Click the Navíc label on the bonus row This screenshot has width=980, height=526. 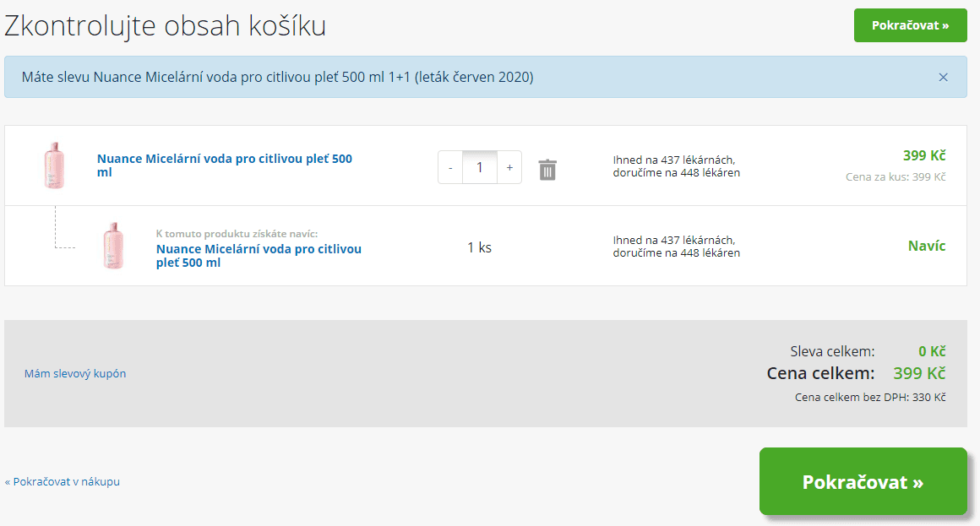click(x=926, y=246)
